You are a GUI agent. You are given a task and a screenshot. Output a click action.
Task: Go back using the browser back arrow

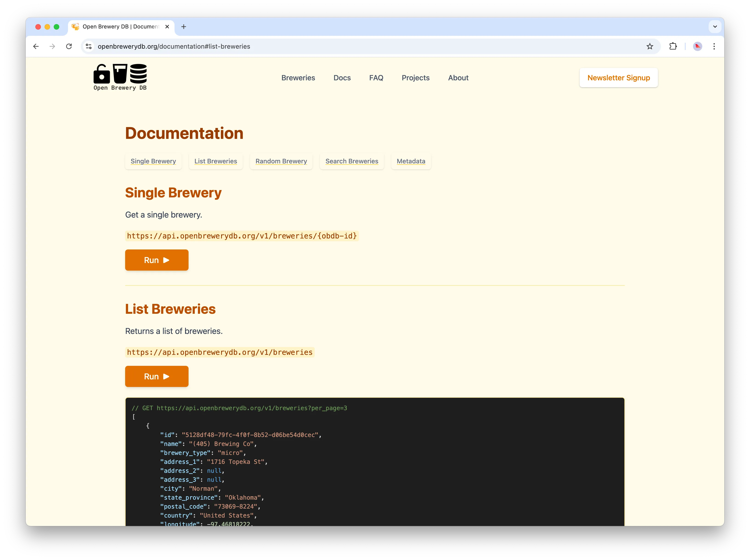36,46
